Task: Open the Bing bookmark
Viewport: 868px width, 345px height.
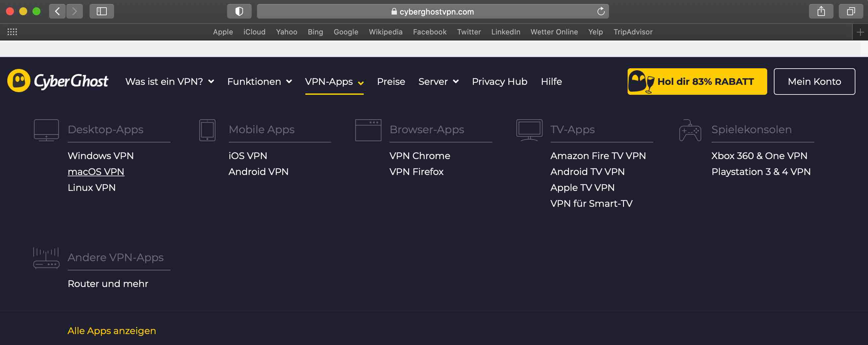Action: pyautogui.click(x=315, y=32)
